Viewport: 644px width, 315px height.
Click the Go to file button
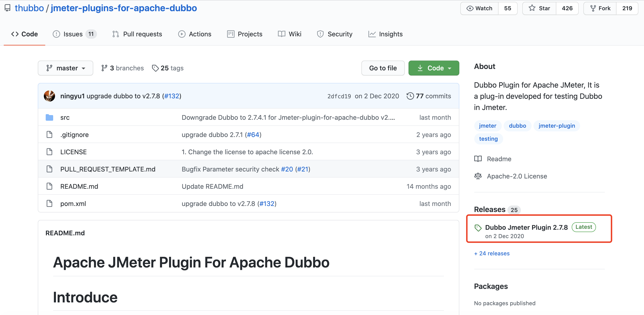(x=383, y=68)
